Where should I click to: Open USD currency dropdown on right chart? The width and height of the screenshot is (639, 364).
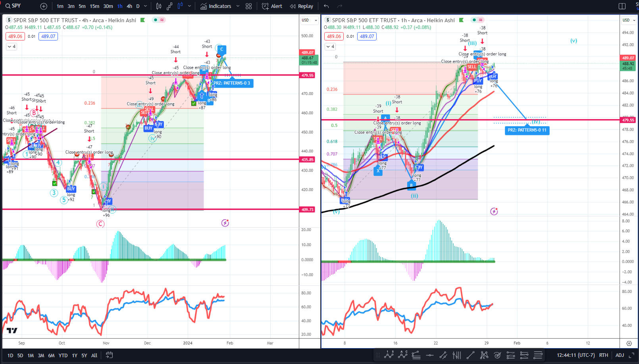coord(629,20)
